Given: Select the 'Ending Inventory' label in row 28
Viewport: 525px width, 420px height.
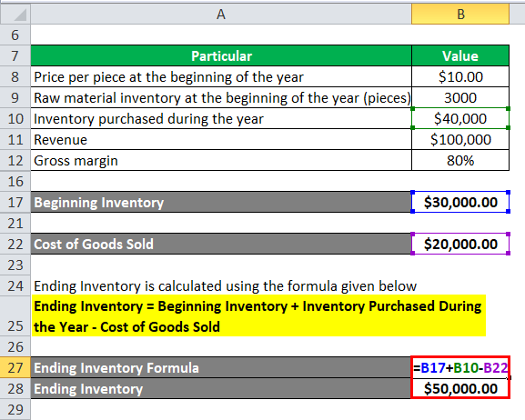Looking at the screenshot, I should 221,388.
